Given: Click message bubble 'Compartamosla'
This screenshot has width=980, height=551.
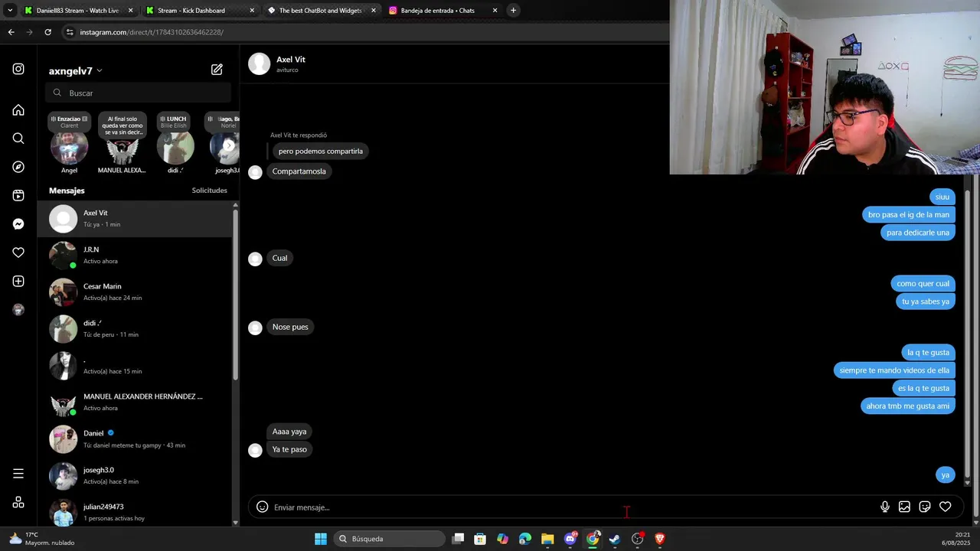Looking at the screenshot, I should point(299,171).
